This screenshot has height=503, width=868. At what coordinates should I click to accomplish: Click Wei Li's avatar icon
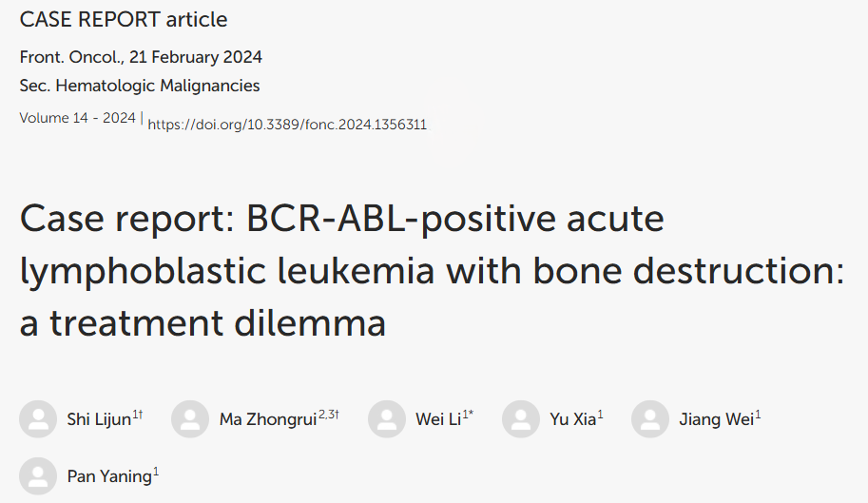(x=386, y=419)
